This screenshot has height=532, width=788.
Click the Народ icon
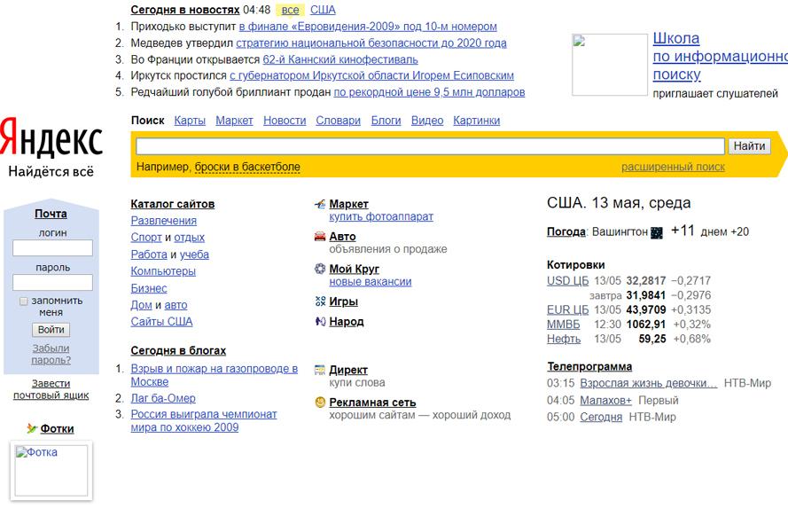tap(320, 322)
